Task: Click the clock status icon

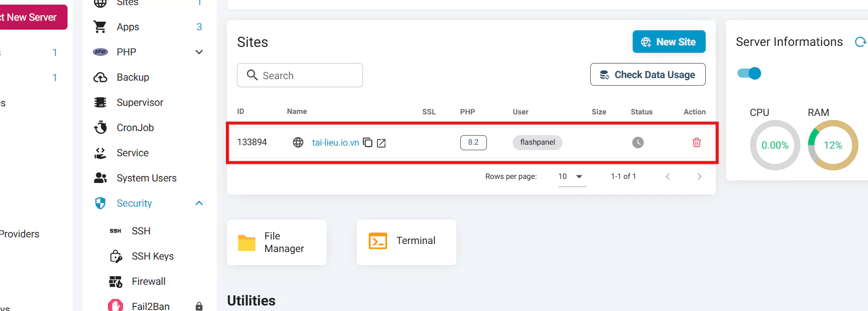Action: 638,143
